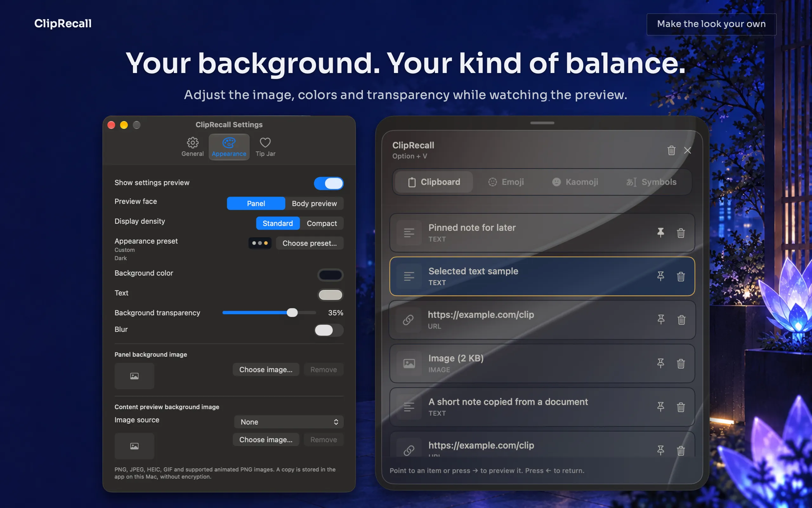Open the Choose preset… menu
This screenshot has height=508, width=812.
tap(309, 243)
